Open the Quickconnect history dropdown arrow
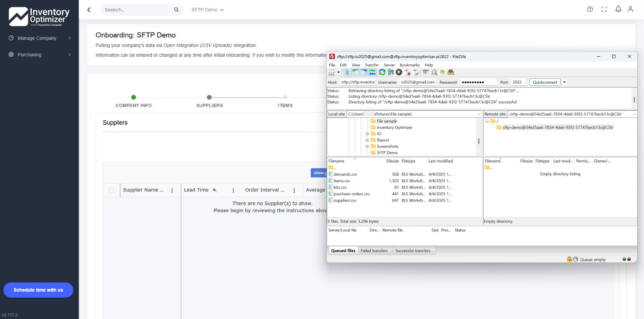 point(564,82)
